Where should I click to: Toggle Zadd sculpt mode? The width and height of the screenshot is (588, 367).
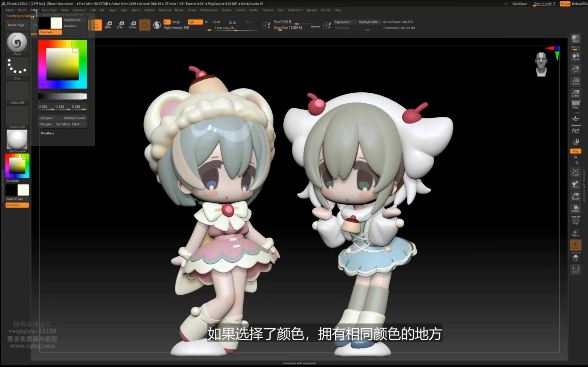tap(216, 22)
